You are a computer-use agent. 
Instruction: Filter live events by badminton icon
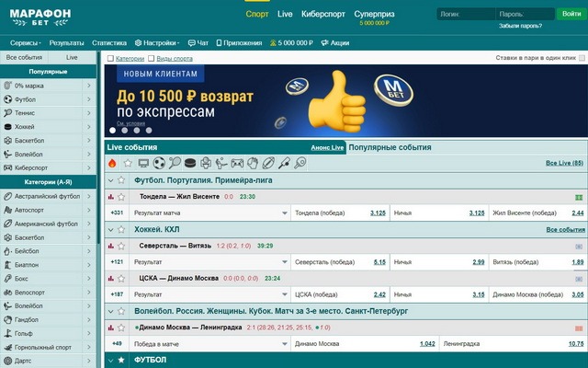coord(284,164)
